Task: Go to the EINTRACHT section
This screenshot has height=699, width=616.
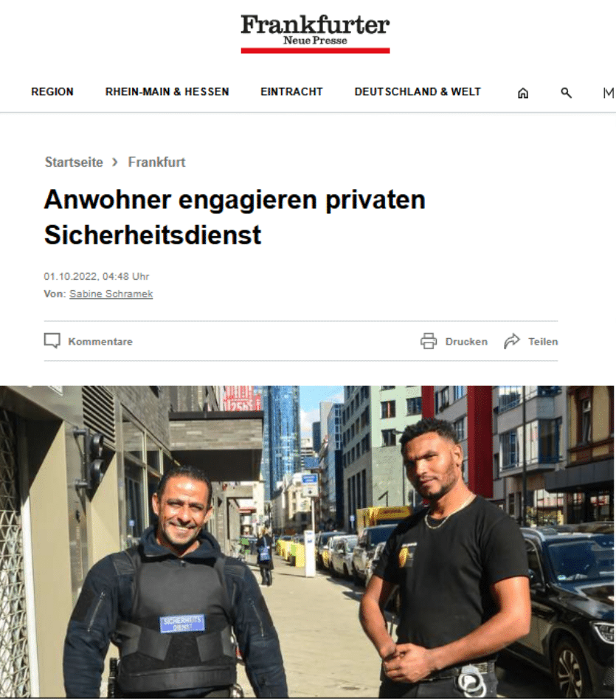Action: (x=291, y=92)
